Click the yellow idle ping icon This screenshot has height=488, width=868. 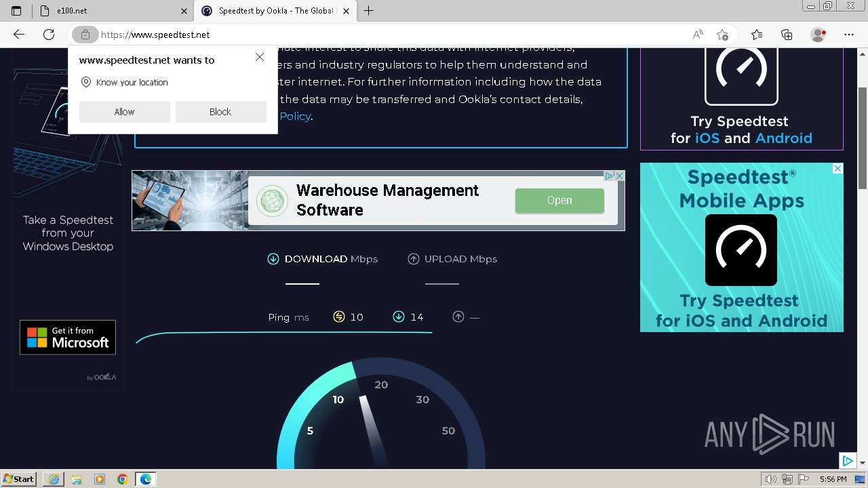click(x=339, y=317)
